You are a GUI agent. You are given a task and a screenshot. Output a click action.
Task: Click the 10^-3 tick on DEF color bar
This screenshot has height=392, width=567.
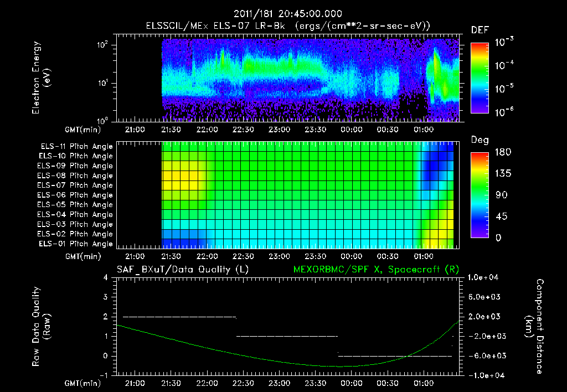point(504,42)
